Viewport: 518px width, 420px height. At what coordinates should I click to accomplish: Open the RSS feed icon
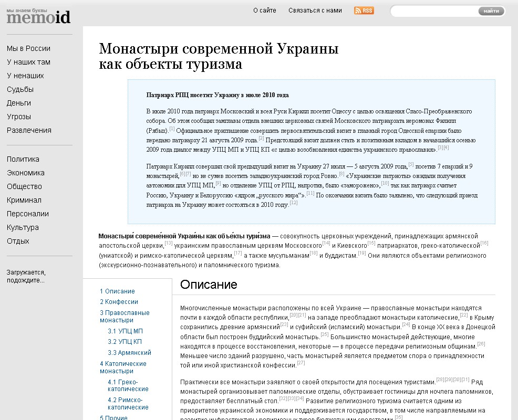[364, 10]
